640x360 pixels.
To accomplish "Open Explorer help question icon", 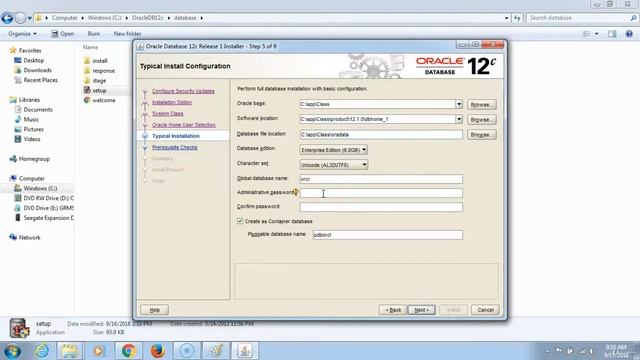I will (629, 34).
